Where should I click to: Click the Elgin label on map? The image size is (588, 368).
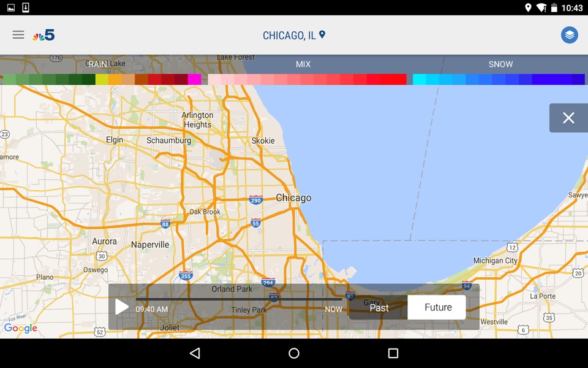click(x=115, y=140)
